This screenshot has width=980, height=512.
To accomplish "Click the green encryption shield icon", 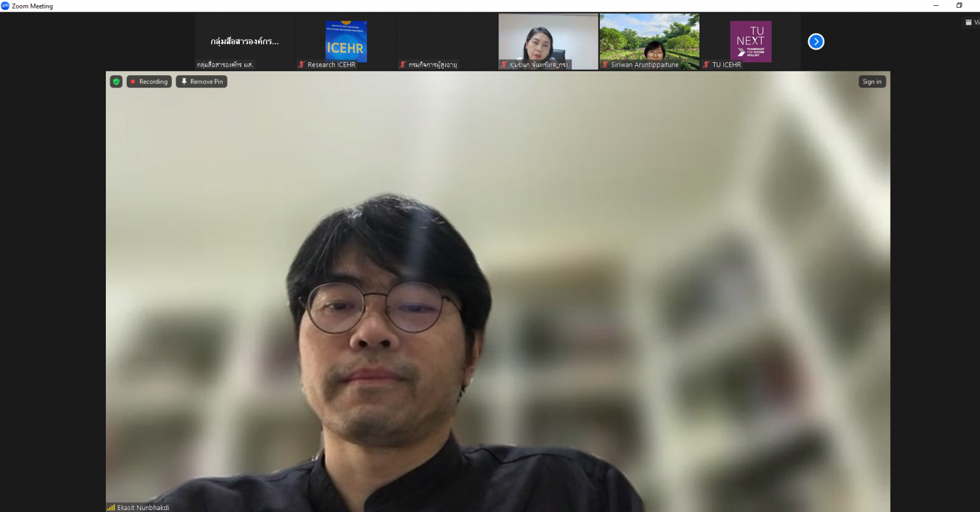I will pyautogui.click(x=116, y=82).
